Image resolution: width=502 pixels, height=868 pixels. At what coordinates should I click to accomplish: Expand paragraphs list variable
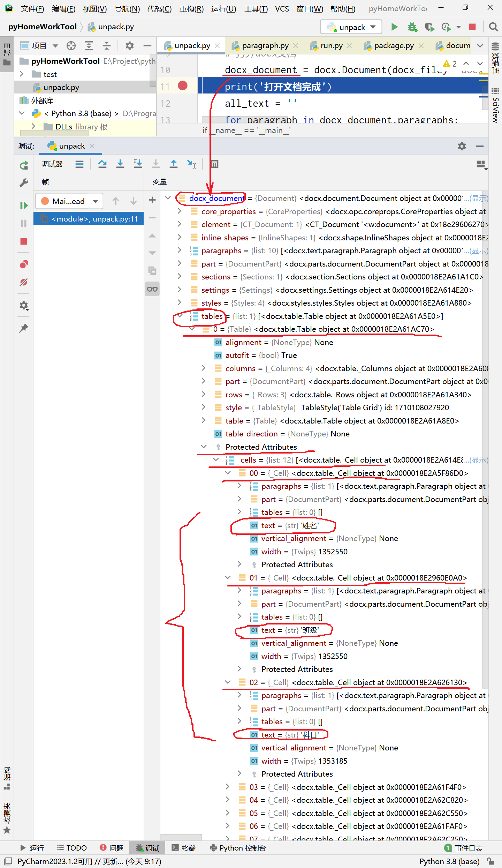tap(179, 250)
